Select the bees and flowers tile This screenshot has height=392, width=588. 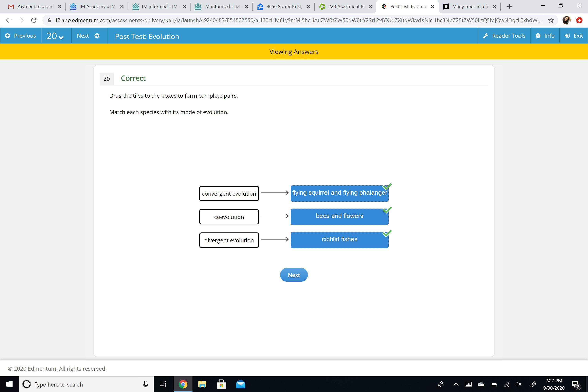coord(339,216)
